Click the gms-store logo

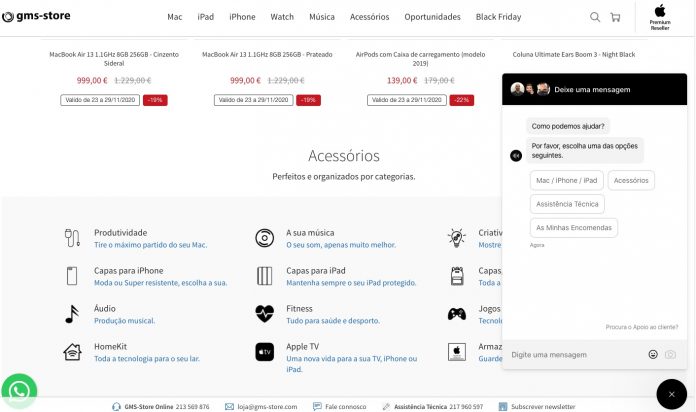coord(36,17)
